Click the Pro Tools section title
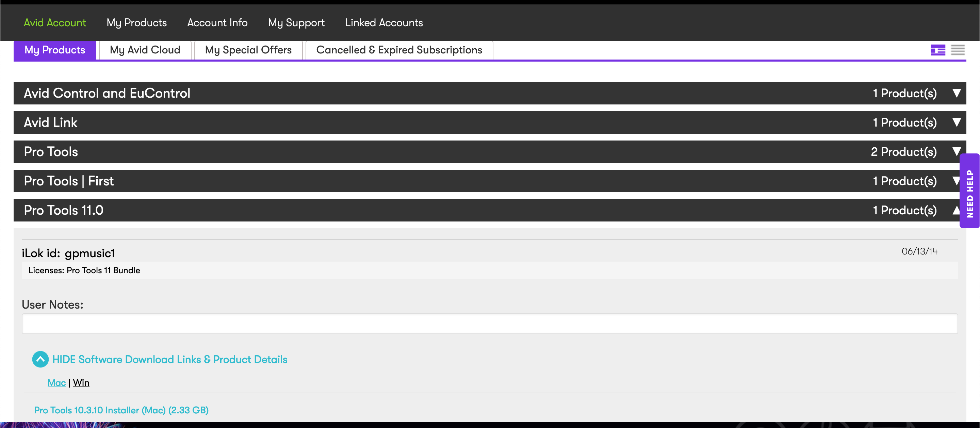The image size is (980, 428). [51, 151]
